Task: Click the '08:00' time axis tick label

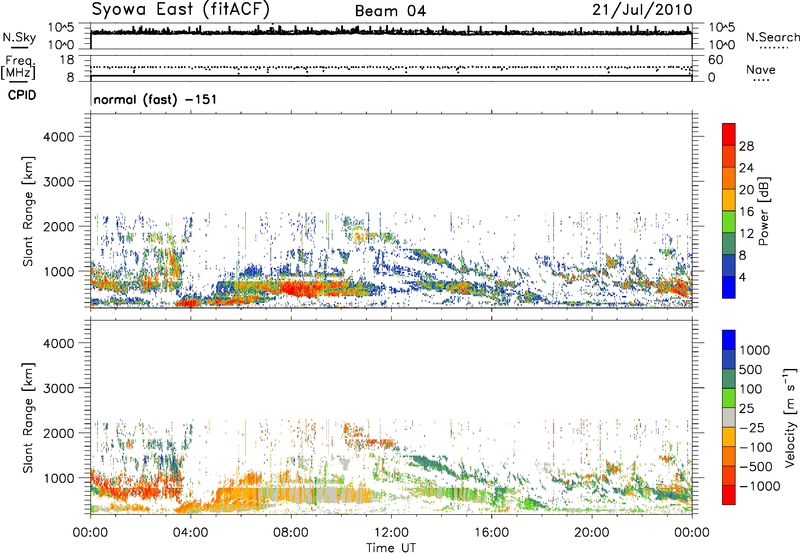Action: [290, 533]
